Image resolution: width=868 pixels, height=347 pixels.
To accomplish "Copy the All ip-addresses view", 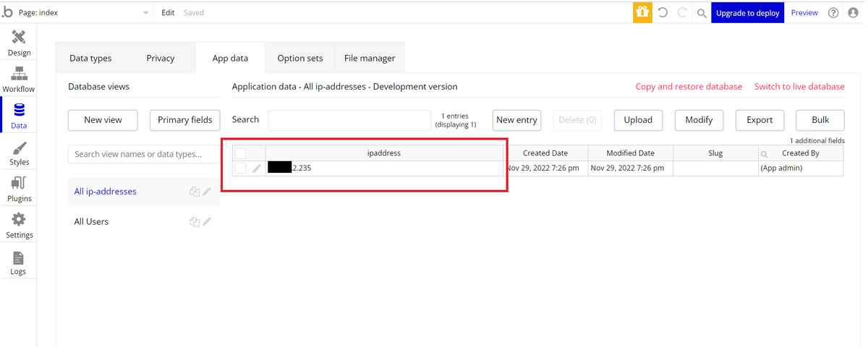I will point(194,192).
